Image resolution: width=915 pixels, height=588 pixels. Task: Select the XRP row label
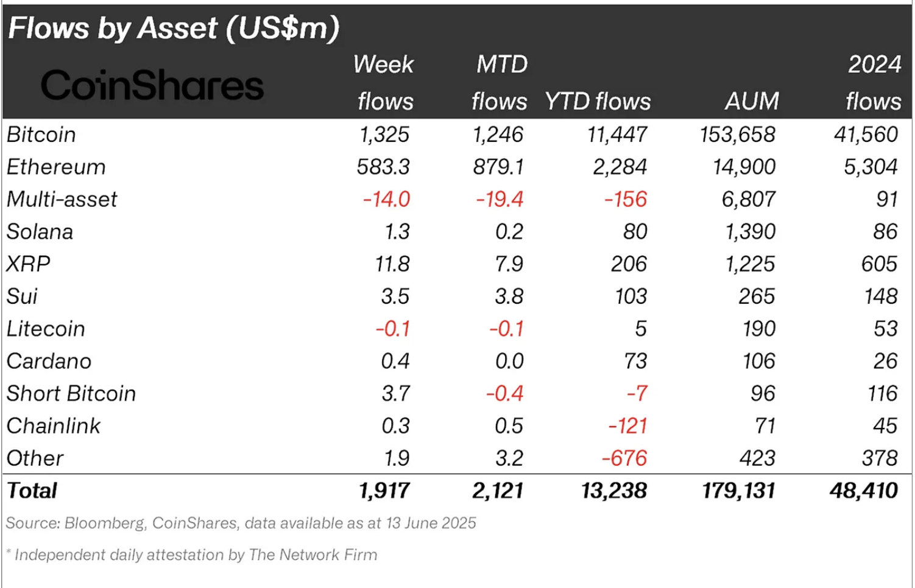coord(28,264)
